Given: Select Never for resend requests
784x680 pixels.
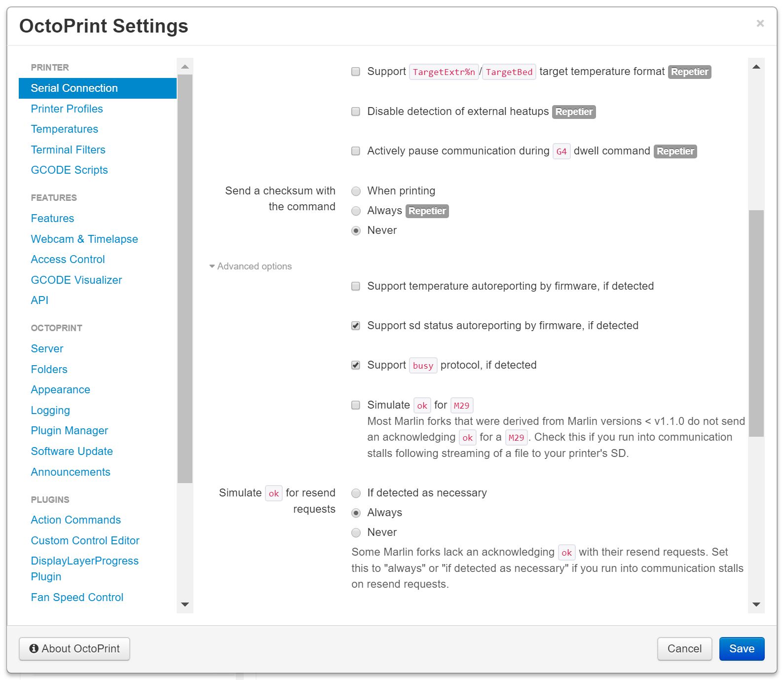Looking at the screenshot, I should pos(356,533).
